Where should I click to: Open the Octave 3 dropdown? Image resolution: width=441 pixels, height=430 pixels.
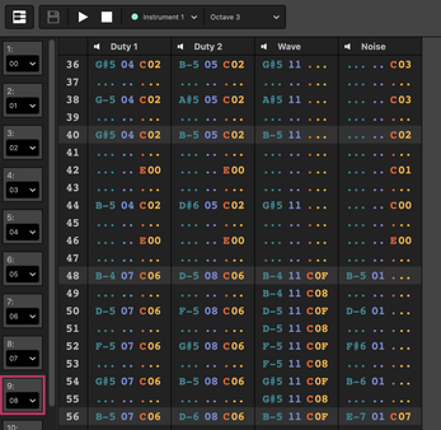coord(244,17)
